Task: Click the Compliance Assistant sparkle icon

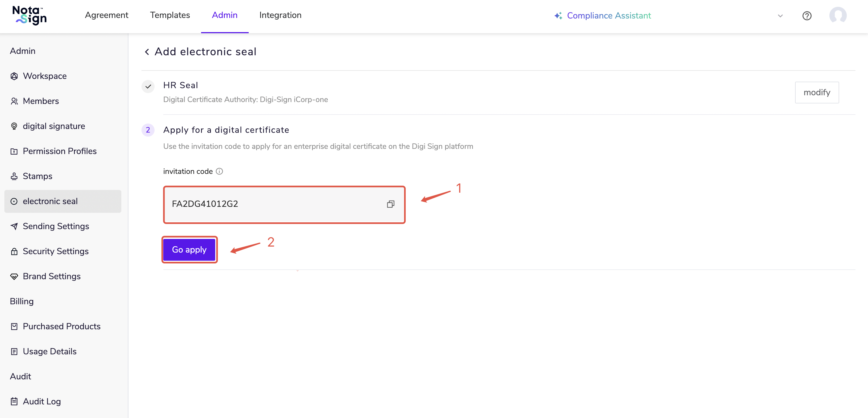Action: (x=558, y=16)
